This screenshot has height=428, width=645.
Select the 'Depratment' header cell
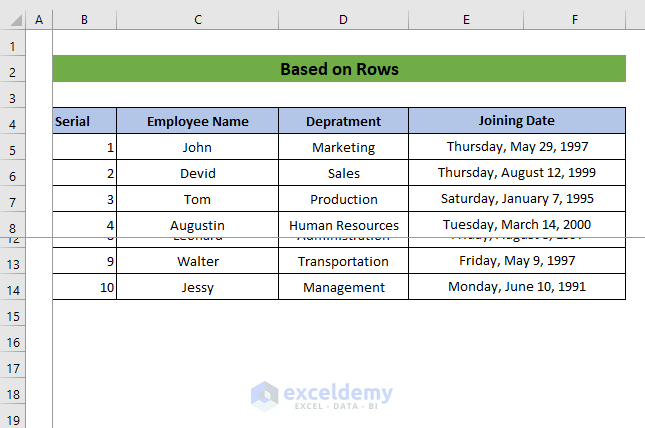pyautogui.click(x=343, y=121)
